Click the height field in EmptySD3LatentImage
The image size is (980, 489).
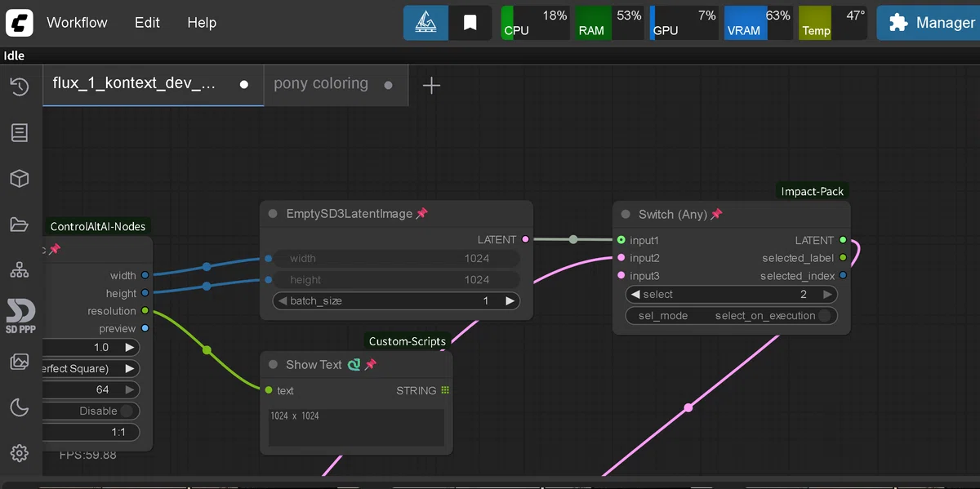pos(396,279)
